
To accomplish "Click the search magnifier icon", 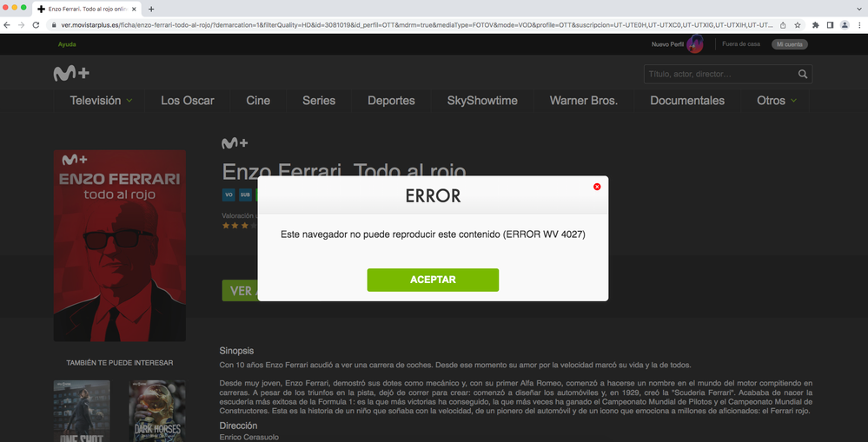I will (x=803, y=74).
